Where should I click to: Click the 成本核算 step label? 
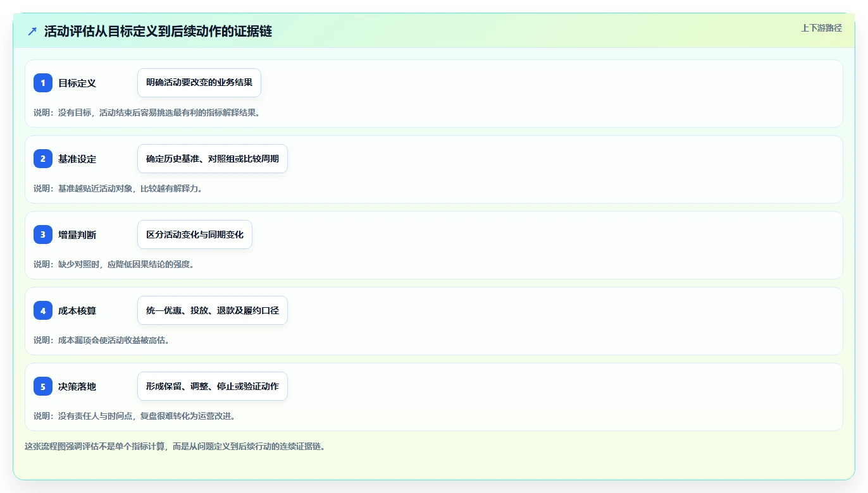click(77, 310)
